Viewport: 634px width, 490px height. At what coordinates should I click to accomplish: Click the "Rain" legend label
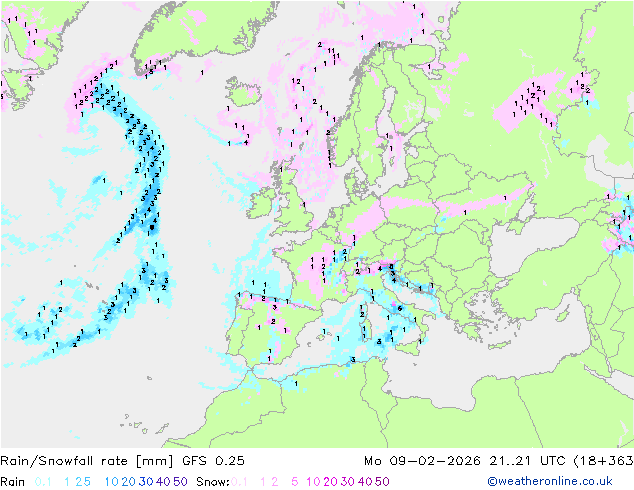click(x=13, y=482)
